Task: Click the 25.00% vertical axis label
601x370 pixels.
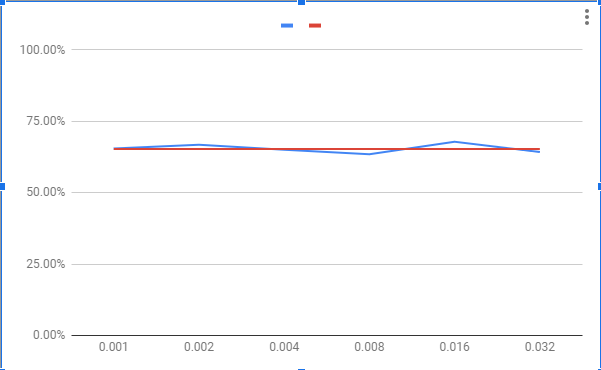Action: click(46, 264)
